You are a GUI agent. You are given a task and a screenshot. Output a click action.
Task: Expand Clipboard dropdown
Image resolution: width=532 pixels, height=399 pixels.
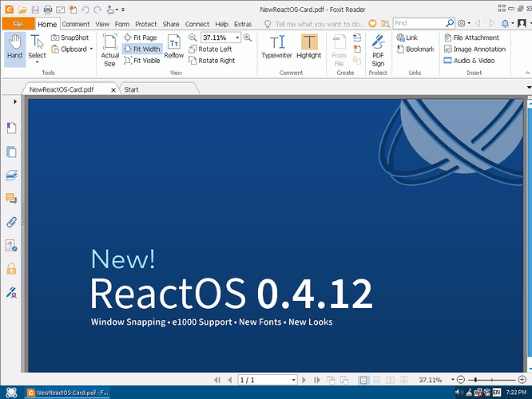[91, 49]
